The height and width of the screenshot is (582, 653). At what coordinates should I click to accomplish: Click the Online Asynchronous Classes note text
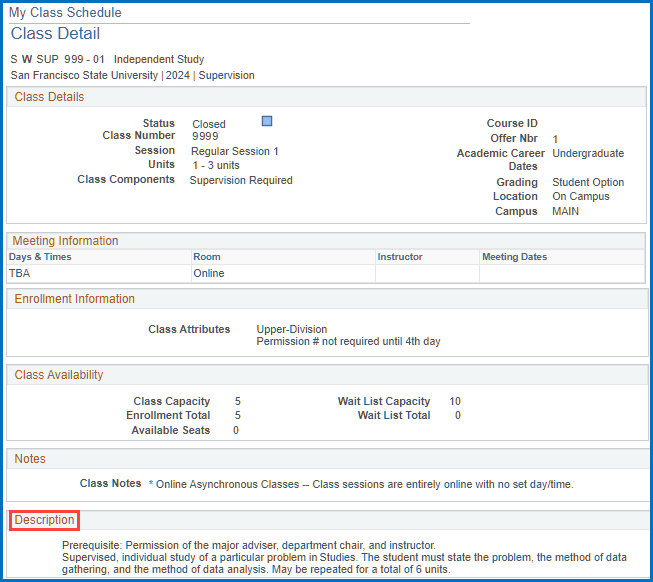(x=361, y=485)
